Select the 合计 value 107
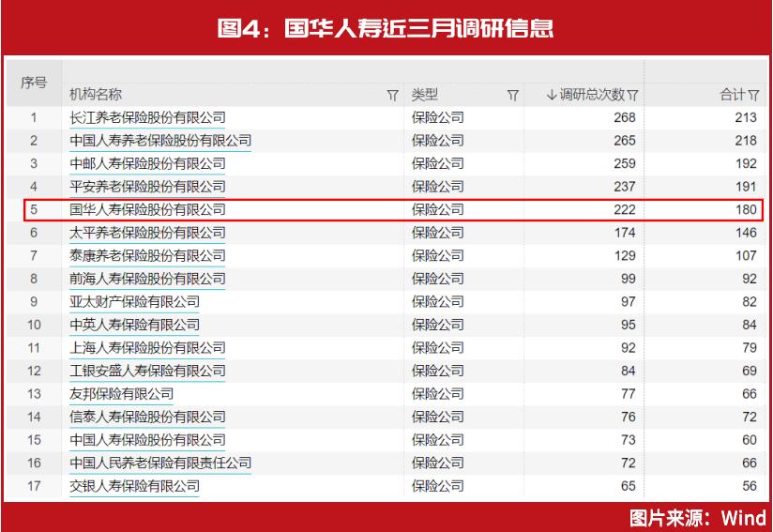 click(x=746, y=255)
